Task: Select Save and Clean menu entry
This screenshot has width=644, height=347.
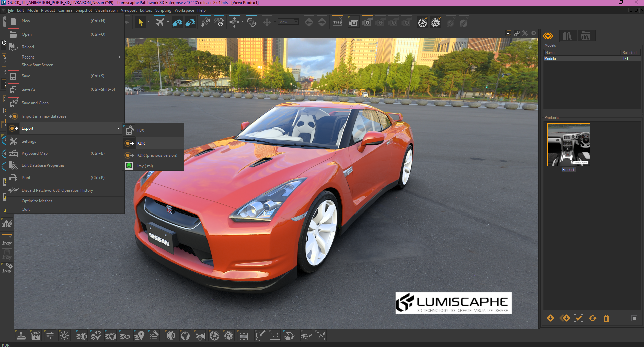Action: [66, 103]
